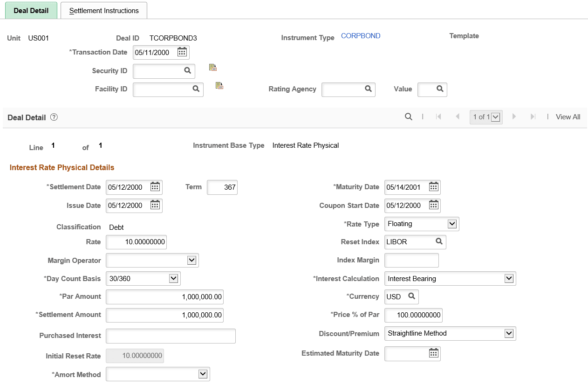The width and height of the screenshot is (588, 385).
Task: Click the View All link
Action: click(567, 117)
